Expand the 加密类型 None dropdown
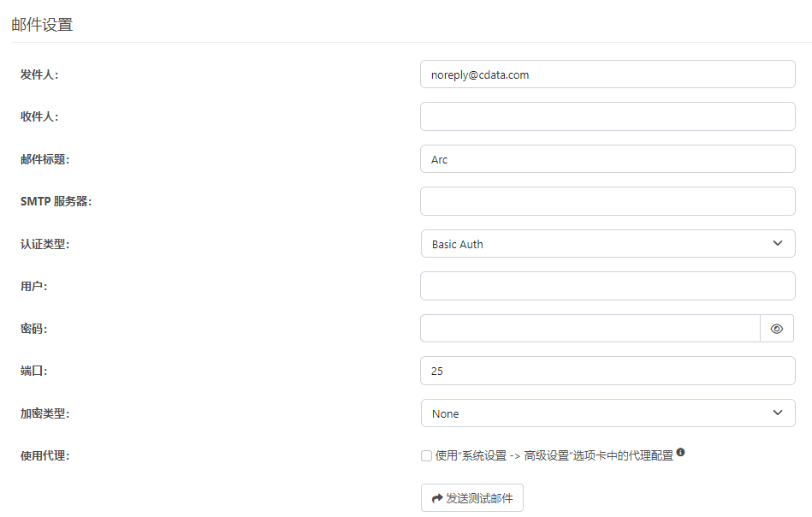Image resolution: width=812 pixels, height=517 pixels. 608,413
